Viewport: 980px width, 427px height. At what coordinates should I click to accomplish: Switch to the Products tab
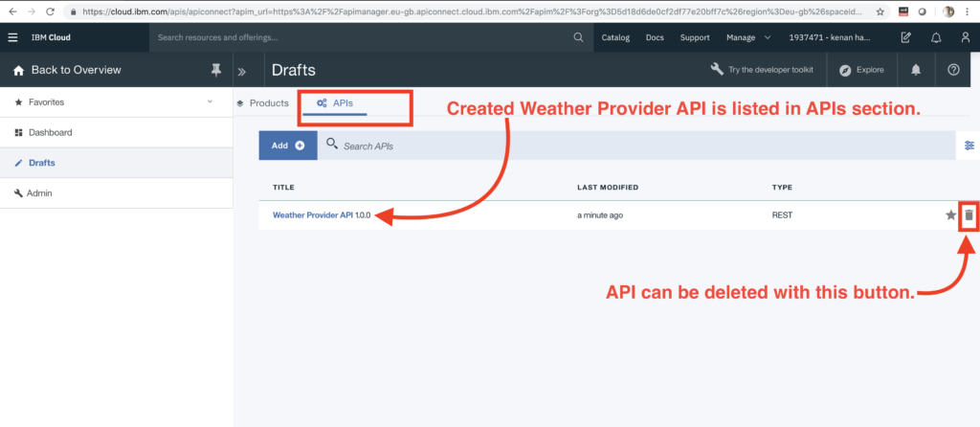262,103
